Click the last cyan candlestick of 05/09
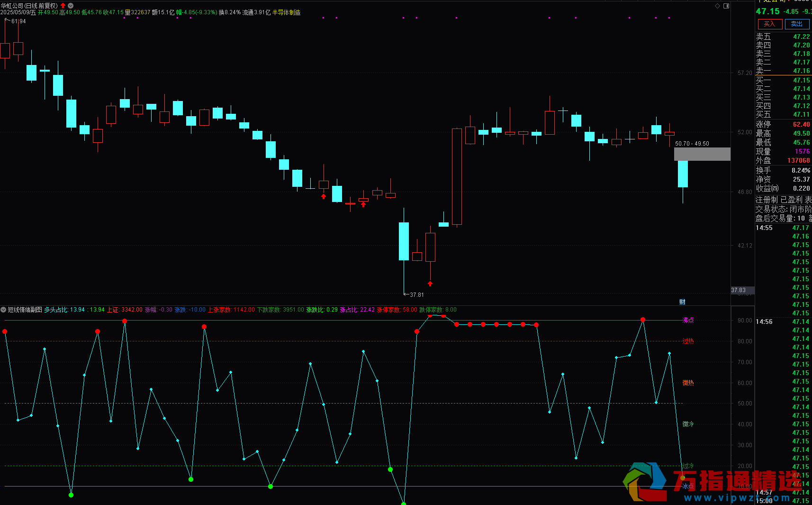The height and width of the screenshot is (505, 812). click(x=683, y=174)
